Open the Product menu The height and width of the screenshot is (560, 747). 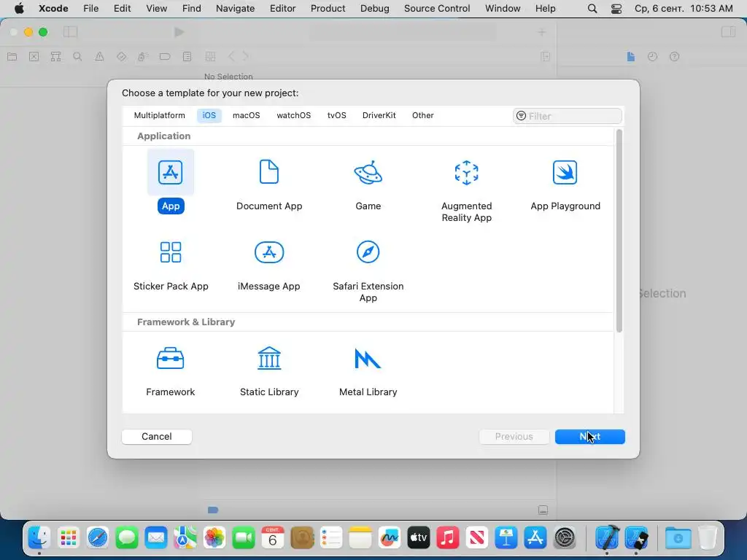328,9
